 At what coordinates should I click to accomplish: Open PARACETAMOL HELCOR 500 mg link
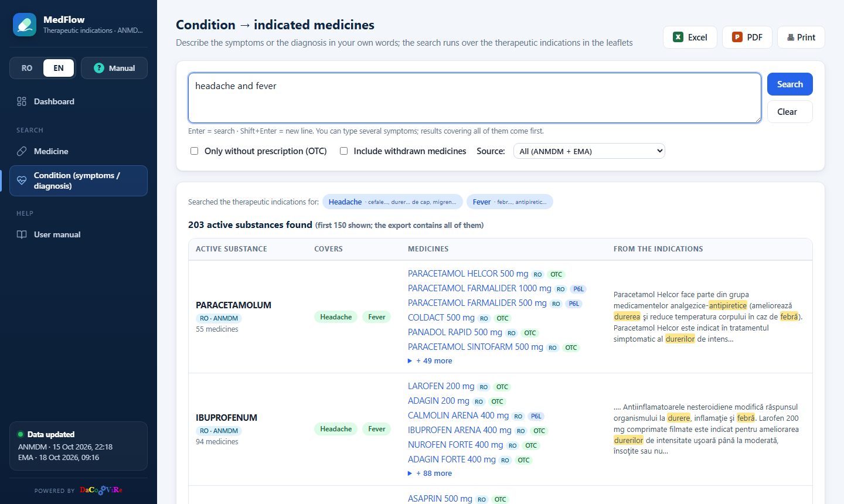tap(468, 274)
